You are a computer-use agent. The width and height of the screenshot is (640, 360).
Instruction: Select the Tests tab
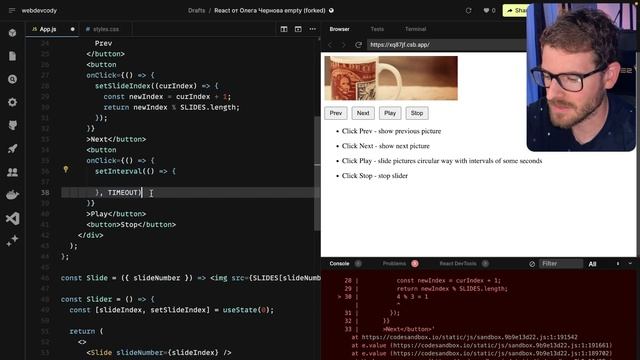(377, 29)
